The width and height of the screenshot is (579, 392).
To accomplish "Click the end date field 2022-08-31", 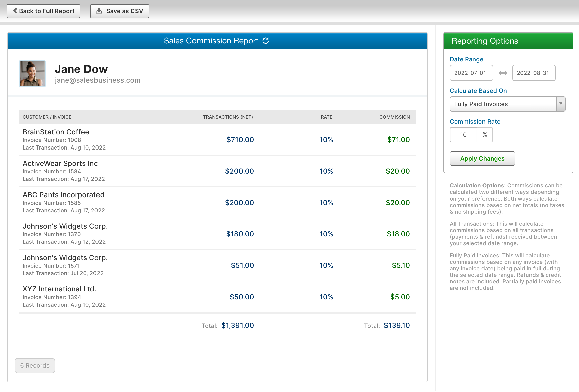I will pyautogui.click(x=534, y=73).
